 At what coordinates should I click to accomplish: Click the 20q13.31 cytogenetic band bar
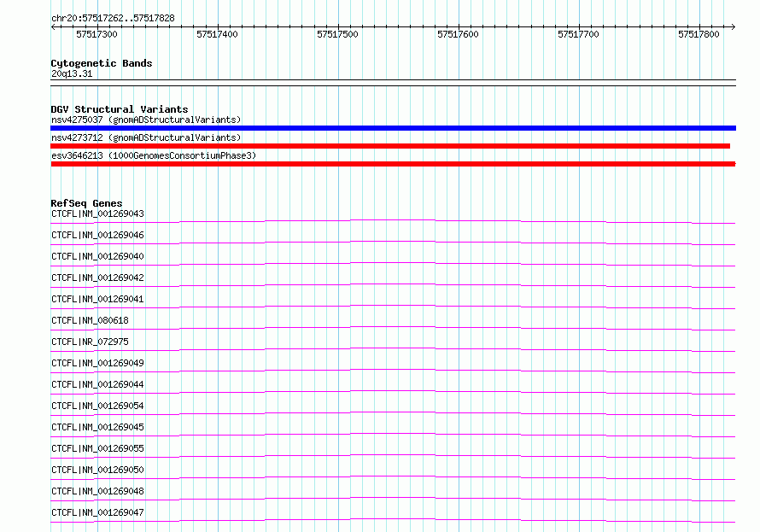(x=393, y=83)
